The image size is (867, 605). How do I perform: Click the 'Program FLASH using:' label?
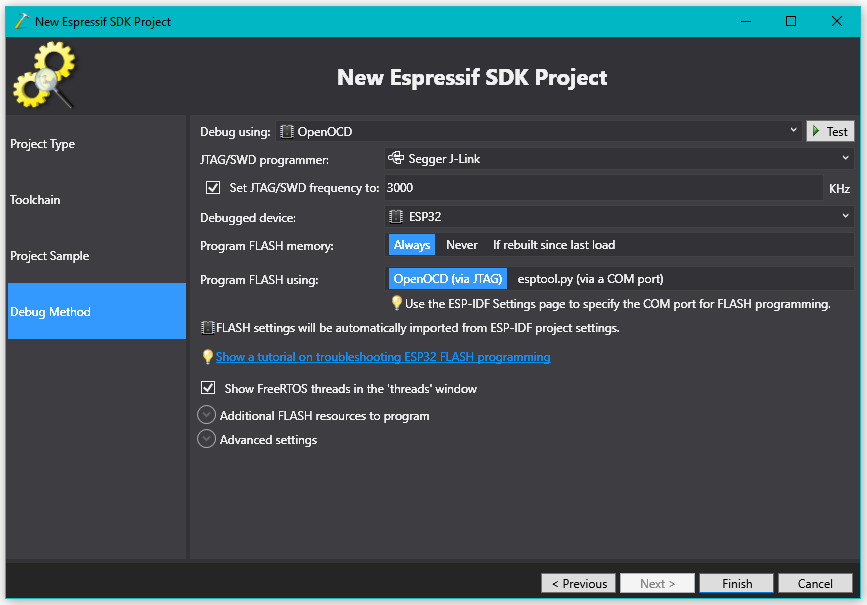click(x=259, y=280)
